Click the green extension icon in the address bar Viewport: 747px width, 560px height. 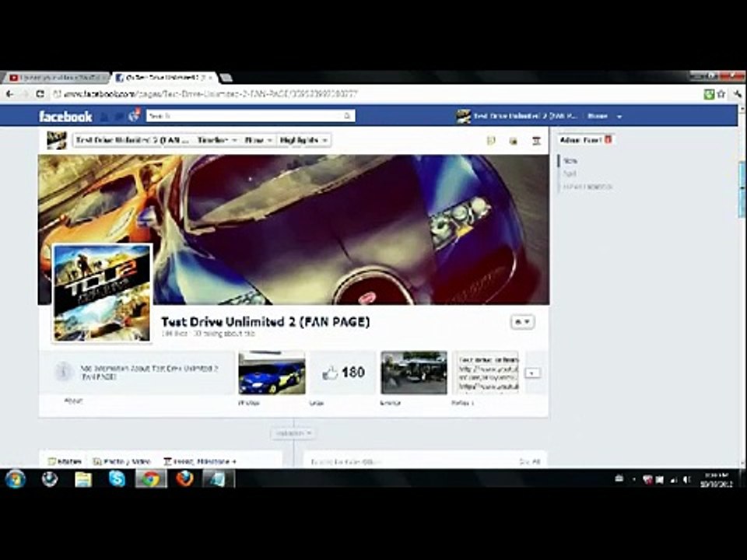click(709, 94)
